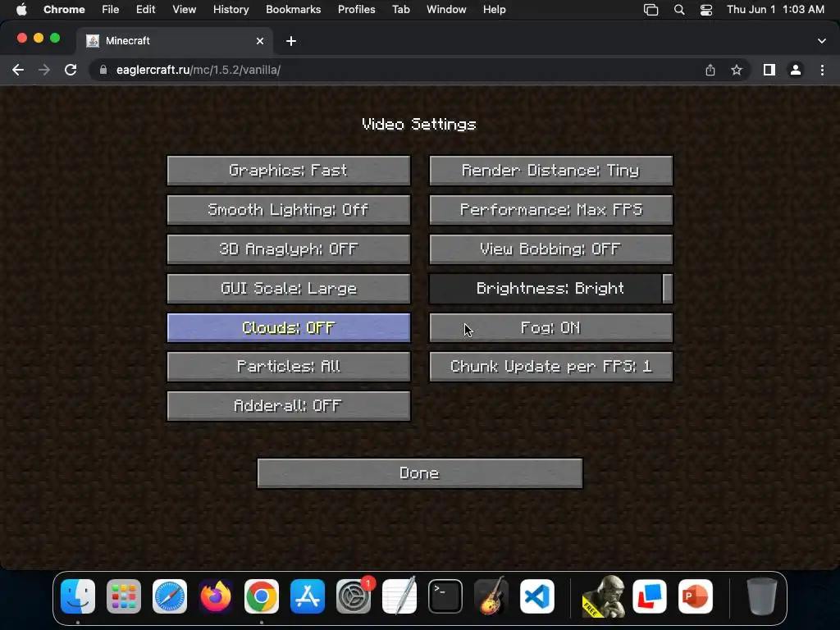The width and height of the screenshot is (840, 630).
Task: Launch Visual Studio Code from dock
Action: [x=536, y=596]
